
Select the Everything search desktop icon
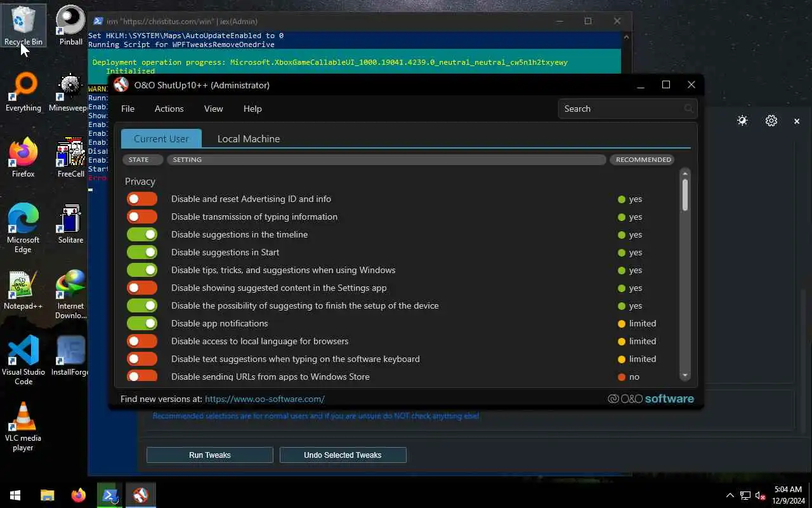point(23,92)
